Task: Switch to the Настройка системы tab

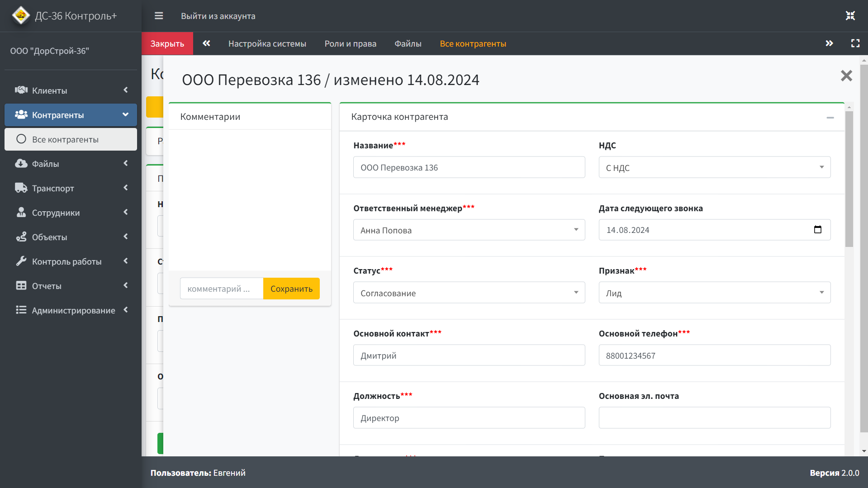Action: tap(267, 43)
